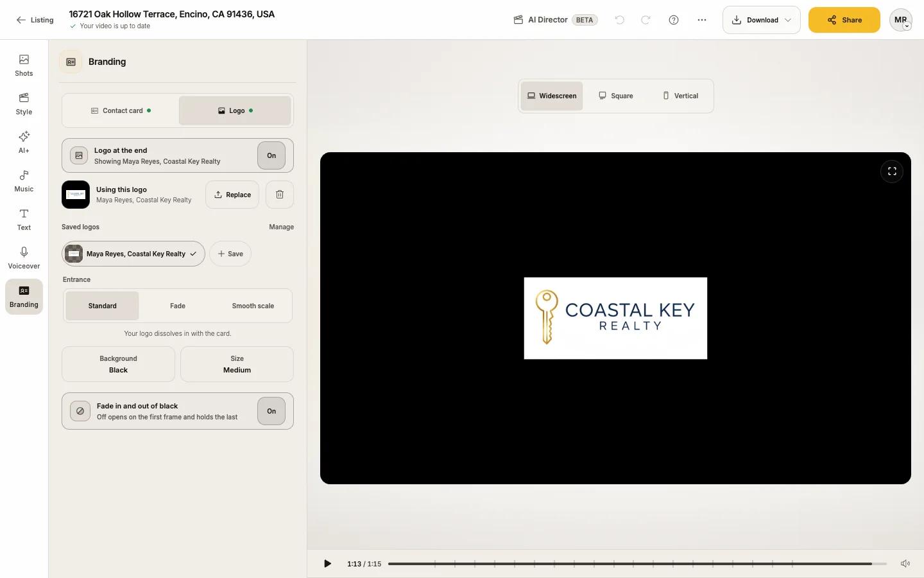Open the Voiceover panel
924x578 pixels.
[x=24, y=258]
